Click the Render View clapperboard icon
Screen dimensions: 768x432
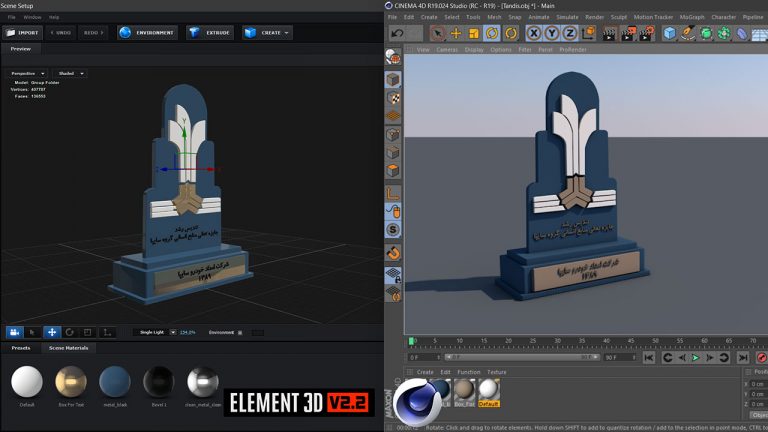[x=609, y=33]
